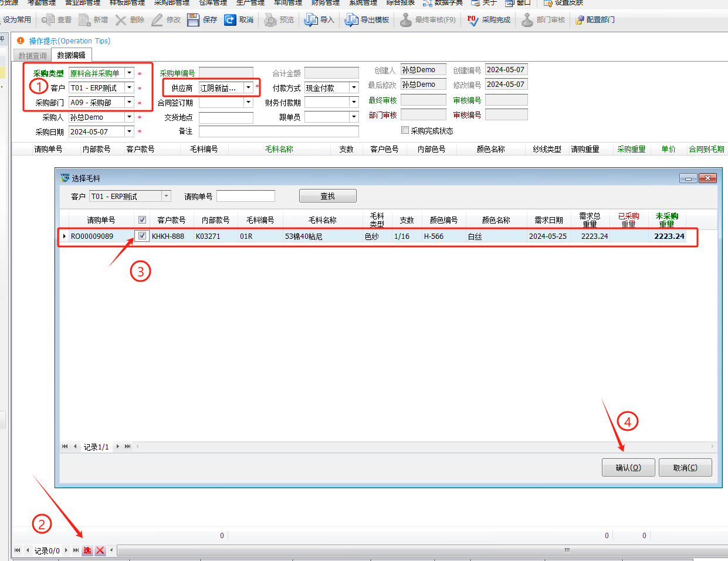Click the 确认(O) confirm button
The image size is (728, 561).
628,468
